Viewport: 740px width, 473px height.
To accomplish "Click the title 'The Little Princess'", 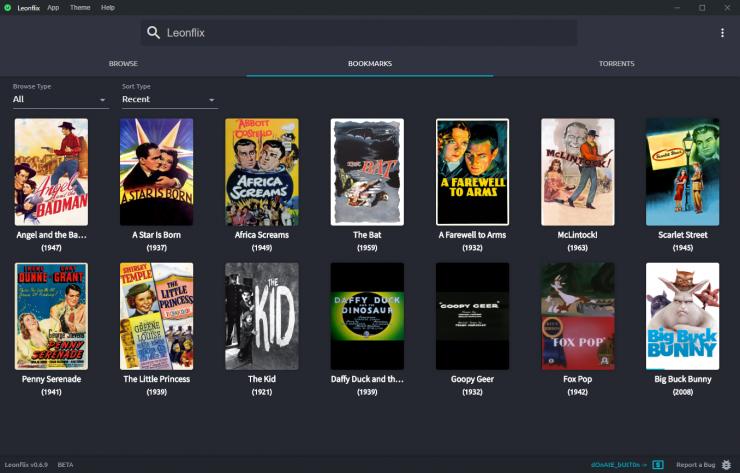I will point(156,379).
